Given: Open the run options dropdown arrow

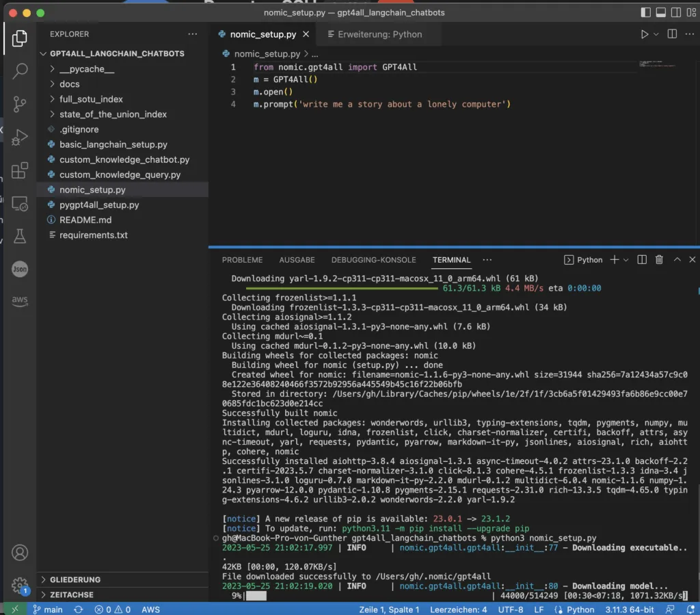Looking at the screenshot, I should pos(656,34).
